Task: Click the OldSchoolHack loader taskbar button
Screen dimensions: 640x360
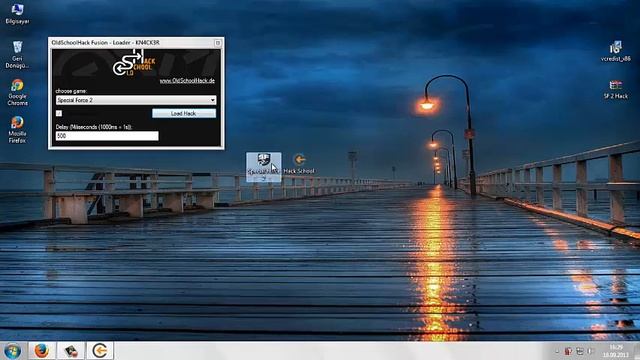Action: point(100,351)
